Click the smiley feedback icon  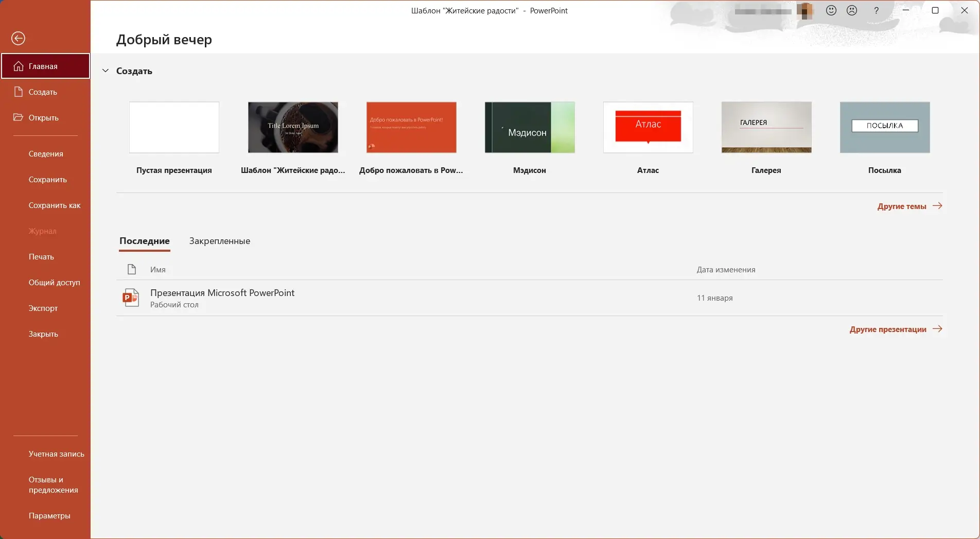tap(830, 10)
